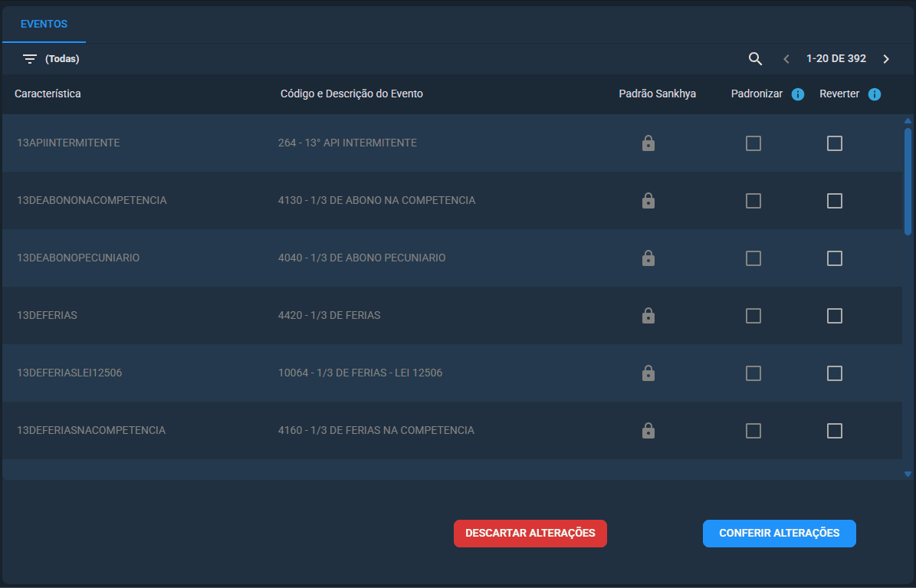Click Código e Descrição do Evento header
The height and width of the screenshot is (588, 916).
pyautogui.click(x=352, y=94)
